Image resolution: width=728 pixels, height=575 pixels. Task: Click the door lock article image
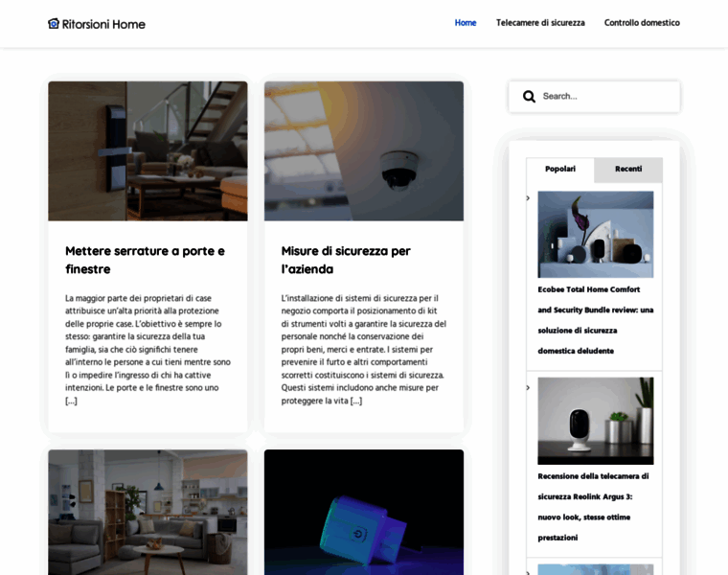pyautogui.click(x=148, y=151)
